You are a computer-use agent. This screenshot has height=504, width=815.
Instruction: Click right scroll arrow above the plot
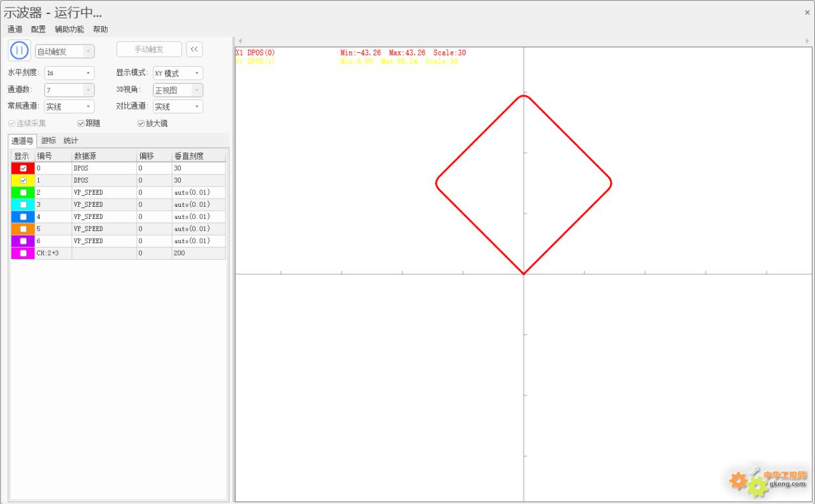click(808, 41)
